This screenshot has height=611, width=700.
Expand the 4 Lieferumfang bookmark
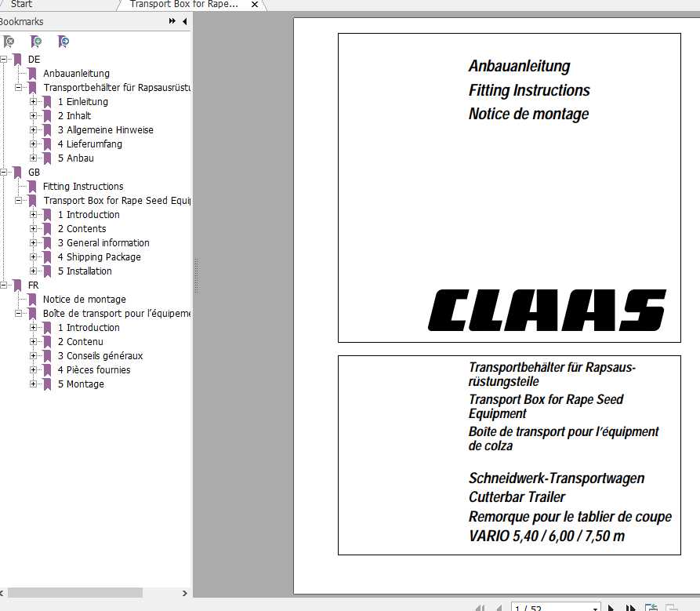click(x=33, y=144)
